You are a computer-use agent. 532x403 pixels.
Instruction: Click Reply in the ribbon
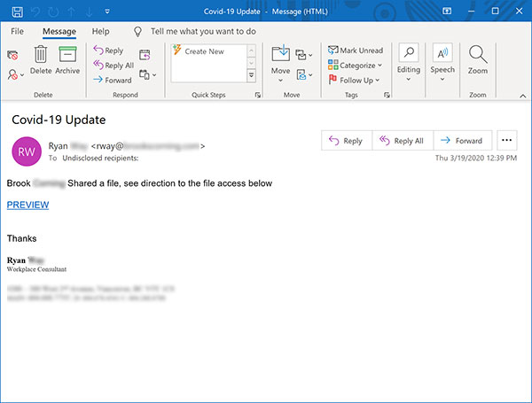coord(108,50)
